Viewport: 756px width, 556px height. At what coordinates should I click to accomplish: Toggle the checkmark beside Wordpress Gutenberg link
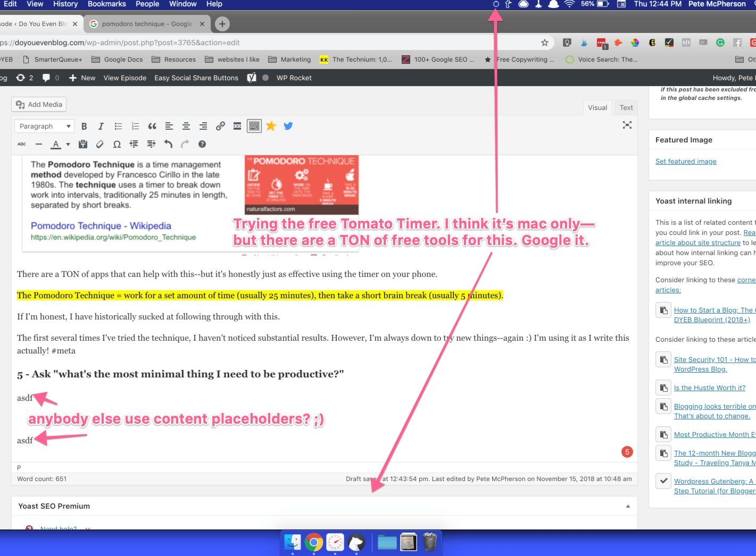663,481
